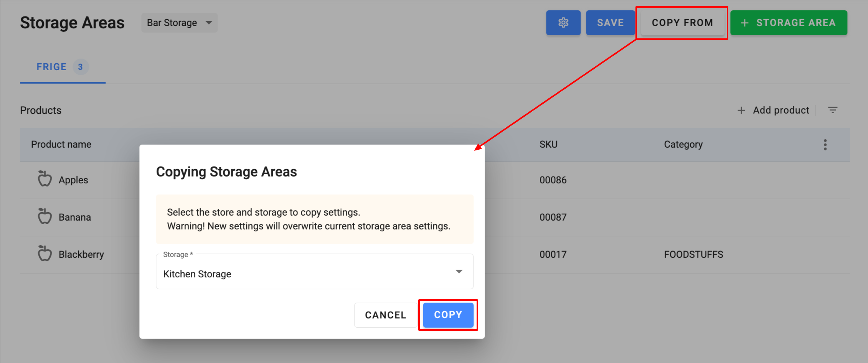Open the filter list icon near Add product
Viewport: 868px width, 363px height.
click(x=832, y=110)
